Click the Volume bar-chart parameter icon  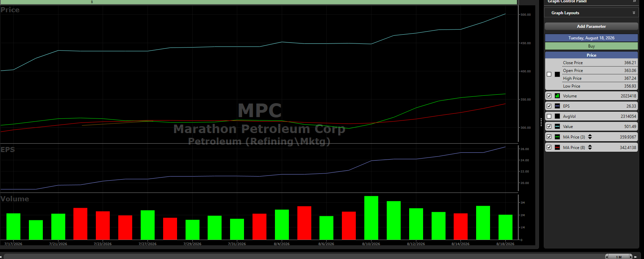557,96
